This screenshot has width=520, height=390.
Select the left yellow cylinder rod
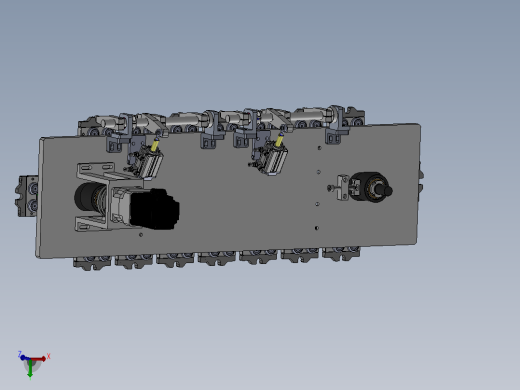[x=155, y=144]
